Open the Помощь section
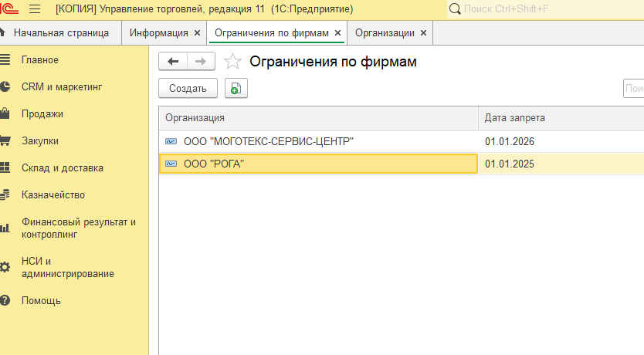 point(41,301)
